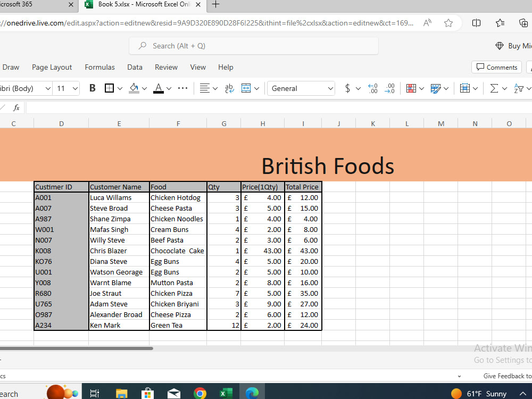This screenshot has width=532, height=399.
Task: Expand conditional formatting arrow
Action: pos(421,88)
